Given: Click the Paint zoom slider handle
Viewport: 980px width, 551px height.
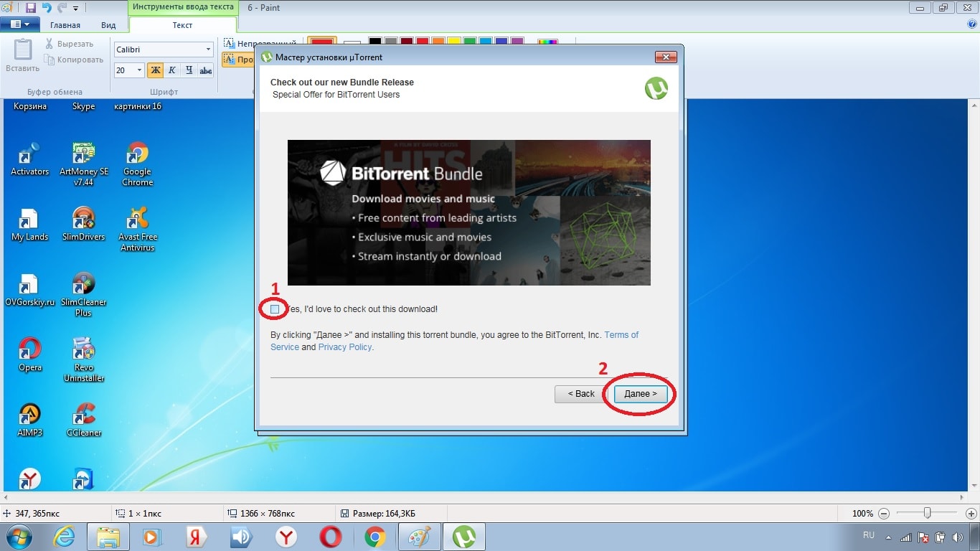Looking at the screenshot, I should [x=928, y=514].
